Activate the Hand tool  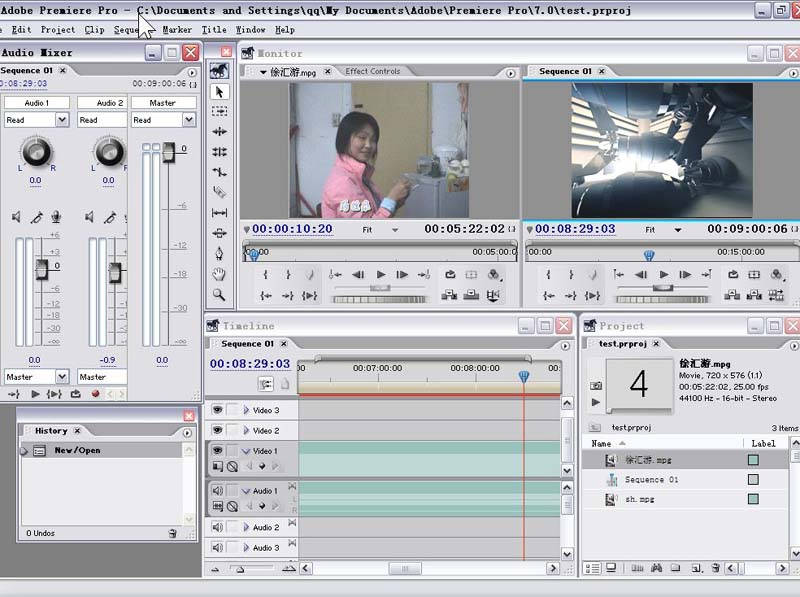pos(220,274)
